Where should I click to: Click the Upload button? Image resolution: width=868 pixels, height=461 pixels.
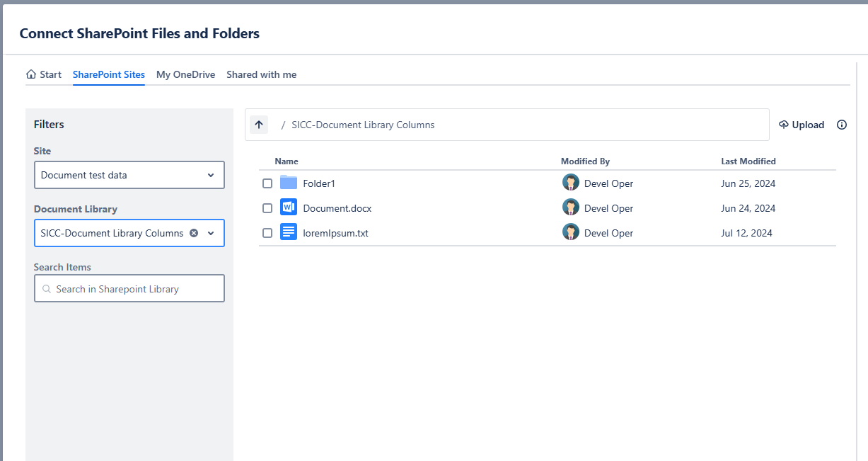802,125
